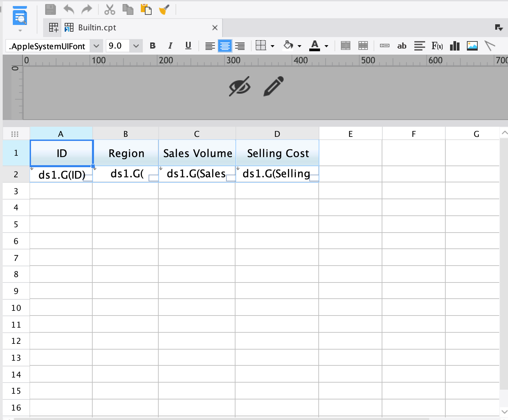This screenshot has height=420, width=508.
Task: Enable underline formatting
Action: [188, 46]
